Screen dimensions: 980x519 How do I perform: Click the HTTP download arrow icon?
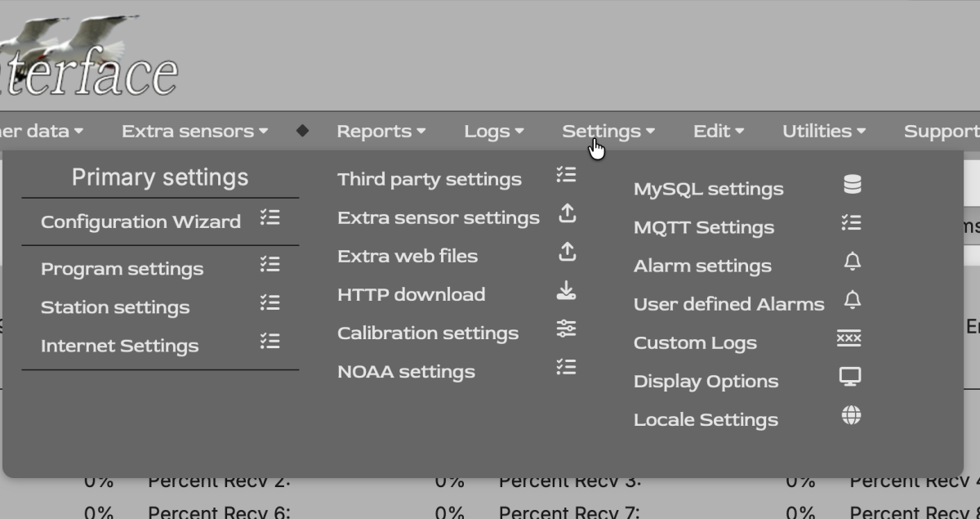(567, 290)
